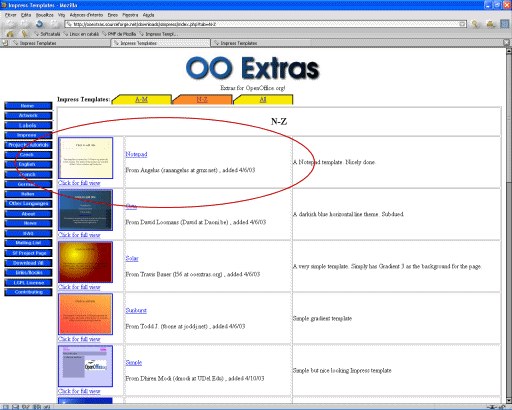Click the Search icon beside the address bar
512x410 pixels.
pyautogui.click(x=475, y=24)
